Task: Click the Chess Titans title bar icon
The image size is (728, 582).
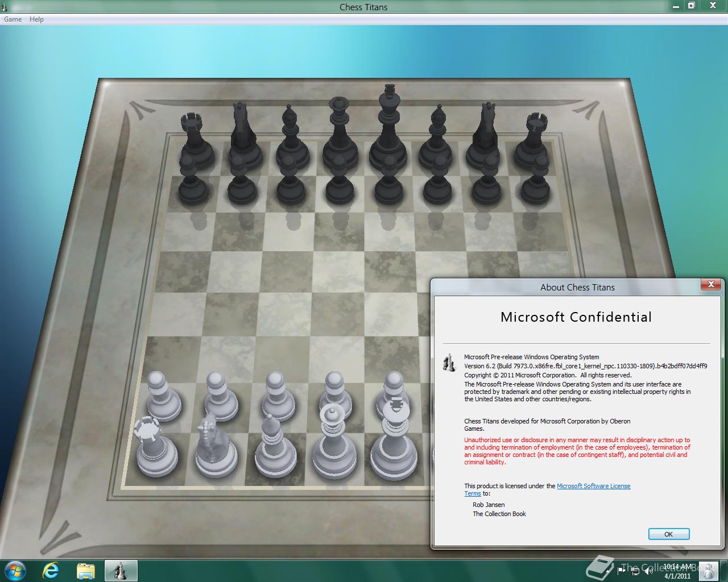Action: pyautogui.click(x=6, y=6)
